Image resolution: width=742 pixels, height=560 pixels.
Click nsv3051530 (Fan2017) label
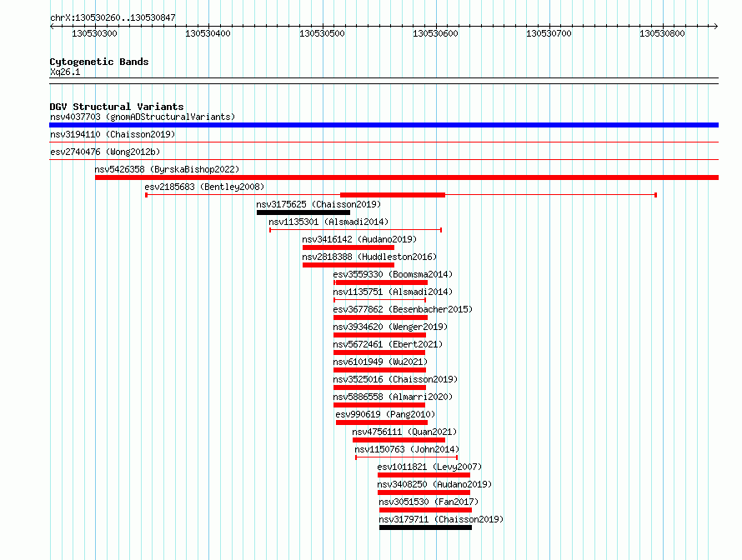pos(429,502)
